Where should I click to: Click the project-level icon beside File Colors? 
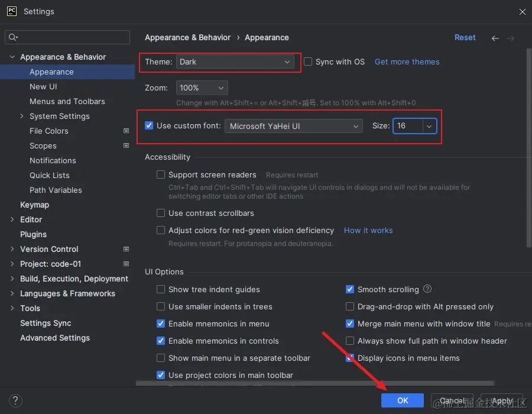[x=126, y=131]
